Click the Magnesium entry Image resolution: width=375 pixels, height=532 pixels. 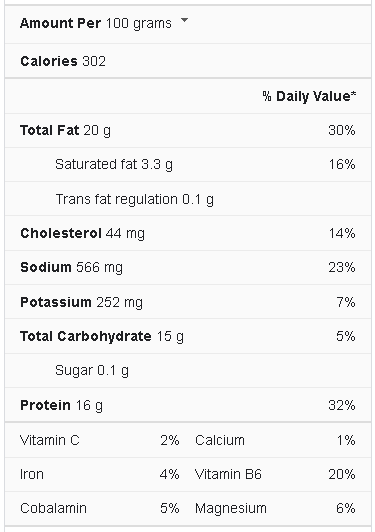[x=275, y=508]
